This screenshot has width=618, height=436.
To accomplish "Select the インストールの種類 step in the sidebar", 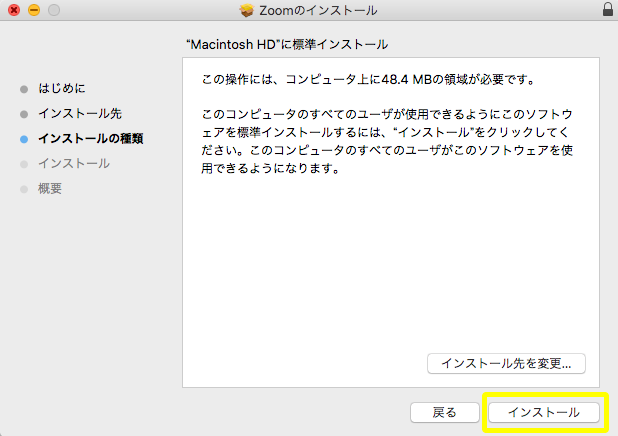I will click(90, 139).
